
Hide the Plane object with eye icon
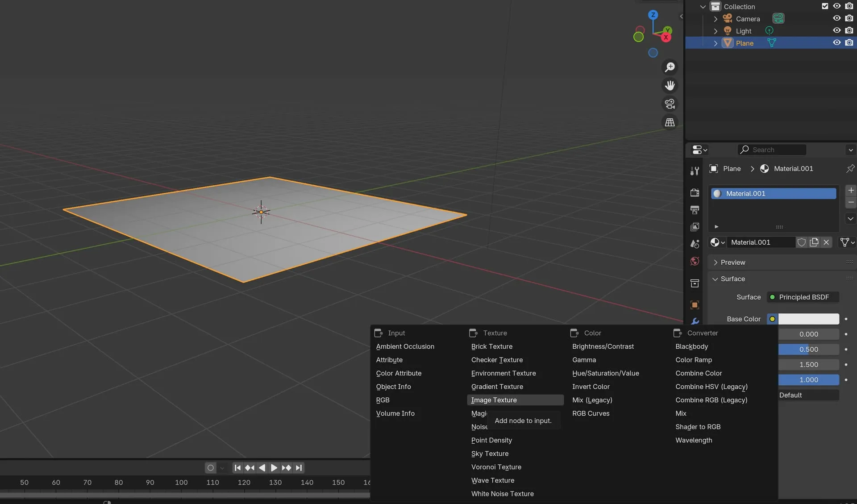836,43
